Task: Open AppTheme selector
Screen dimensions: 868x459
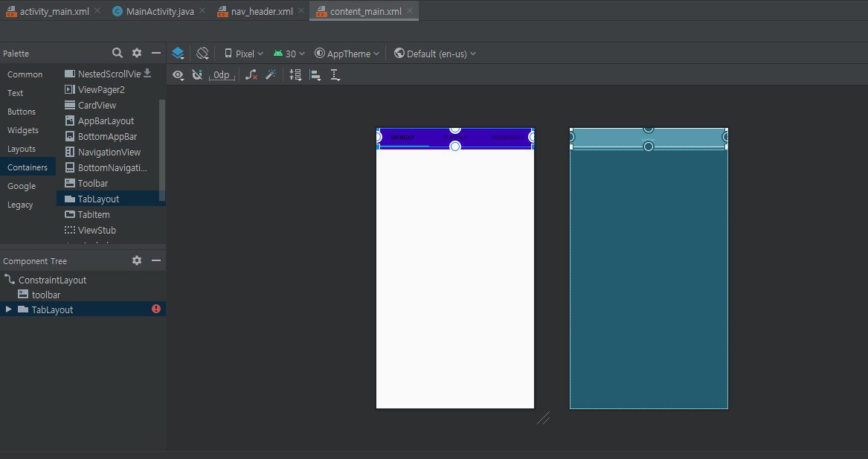Action: pyautogui.click(x=347, y=54)
